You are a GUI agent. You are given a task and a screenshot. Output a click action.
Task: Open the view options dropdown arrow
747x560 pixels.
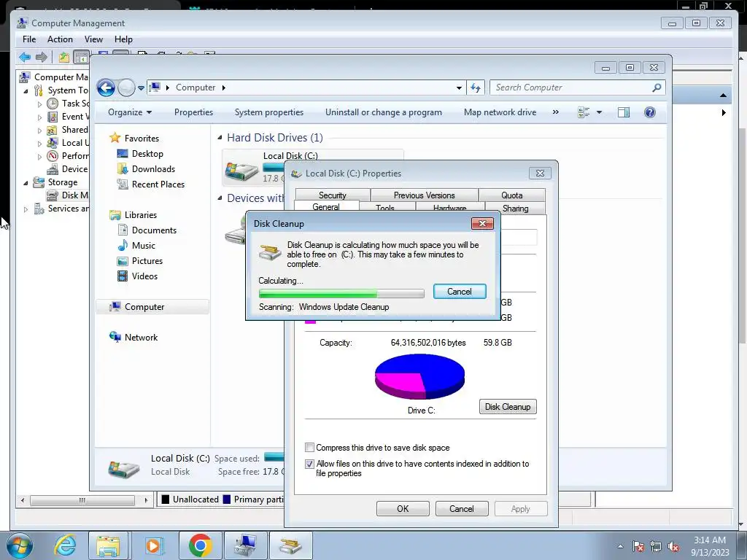coord(599,112)
